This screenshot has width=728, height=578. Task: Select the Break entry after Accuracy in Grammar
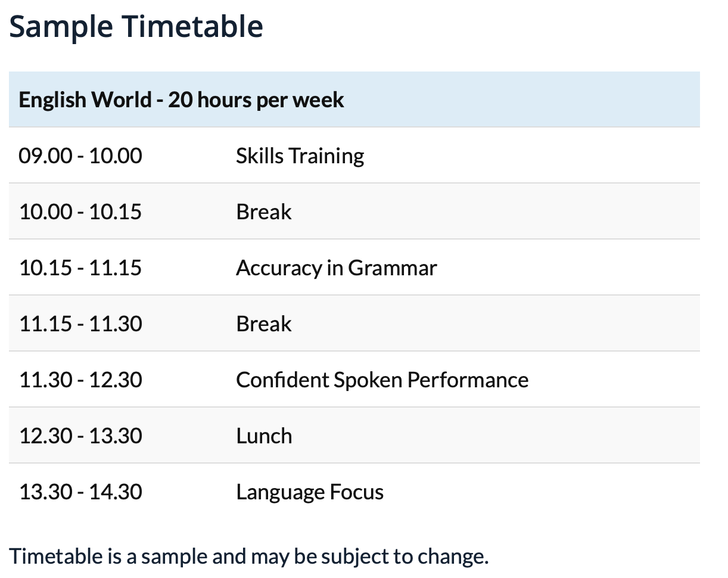pos(264,324)
